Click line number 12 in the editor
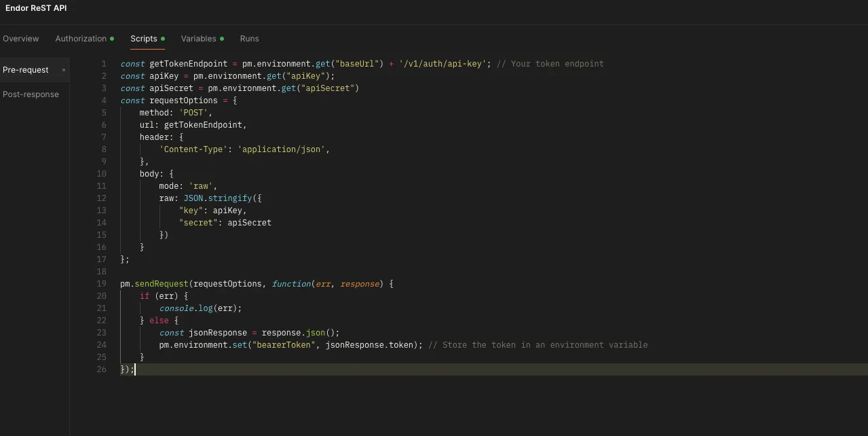Image resolution: width=868 pixels, height=436 pixels. pyautogui.click(x=102, y=198)
